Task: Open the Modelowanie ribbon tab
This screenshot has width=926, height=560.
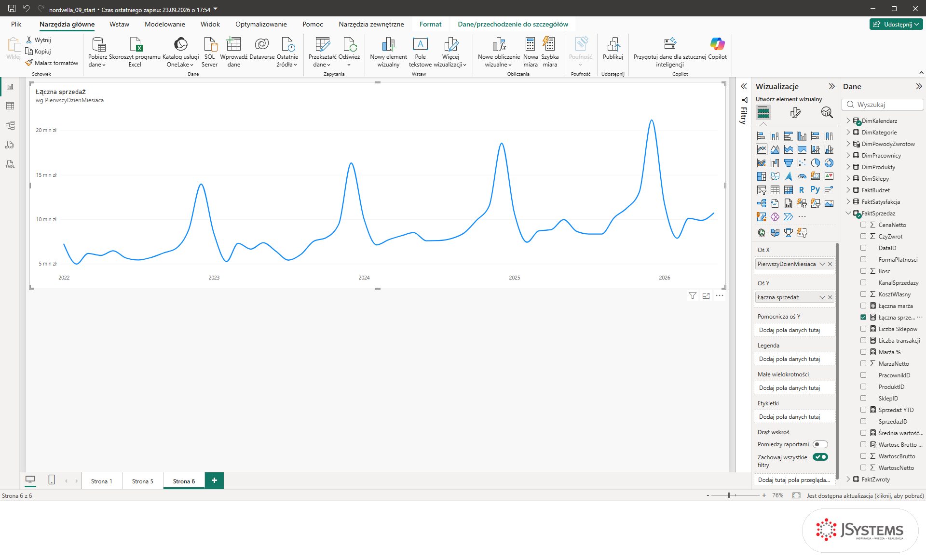Action: coord(165,24)
